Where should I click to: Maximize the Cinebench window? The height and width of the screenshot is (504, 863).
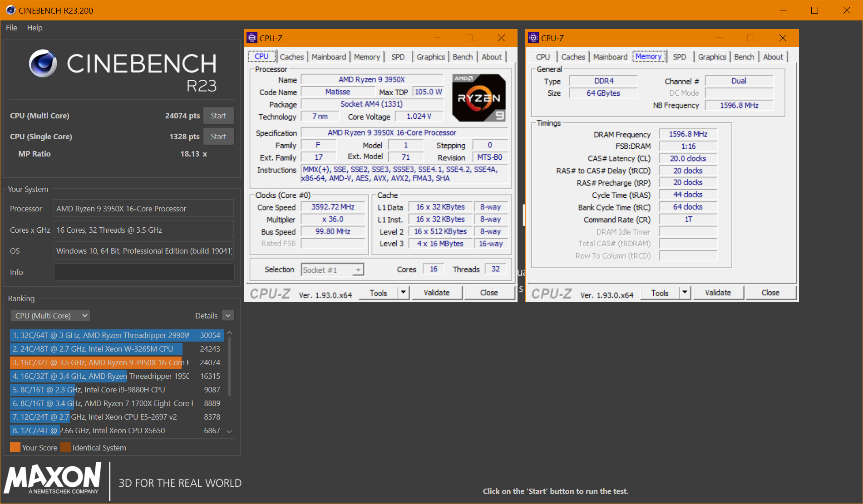click(814, 10)
